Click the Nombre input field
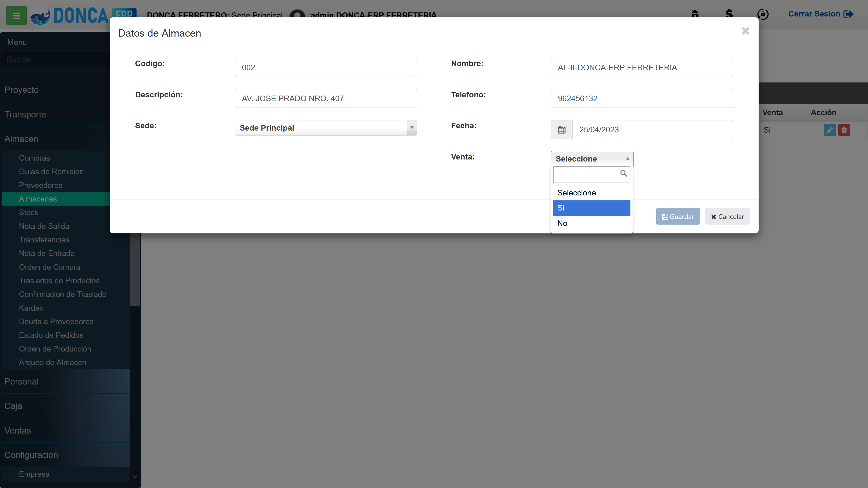The height and width of the screenshot is (488, 868). click(642, 67)
